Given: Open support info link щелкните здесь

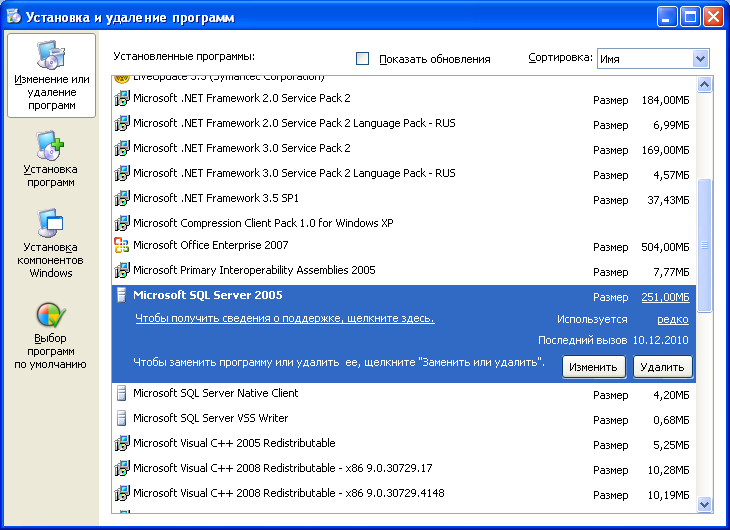Looking at the screenshot, I should point(285,319).
